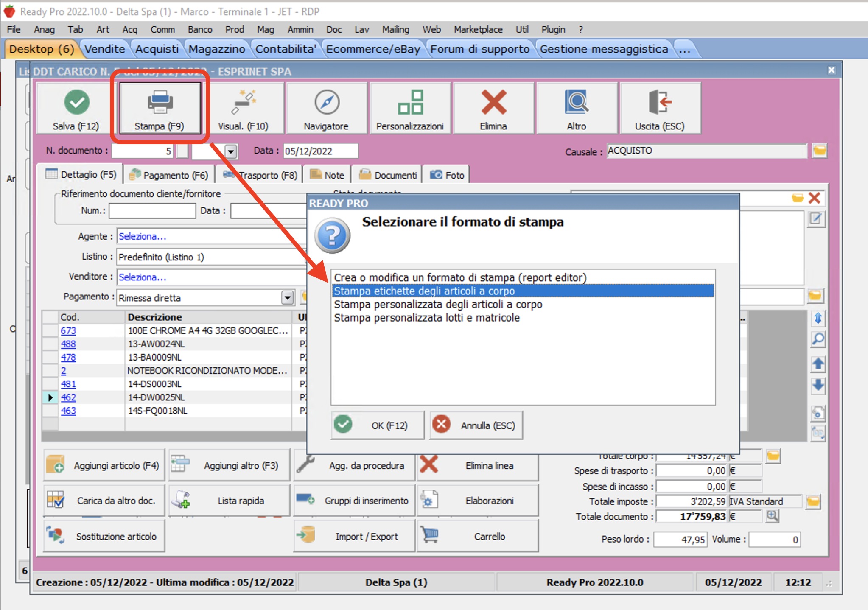Cancel with Annulla (ESC) in dialog
Viewport: 868px width, 610px height.
(476, 425)
